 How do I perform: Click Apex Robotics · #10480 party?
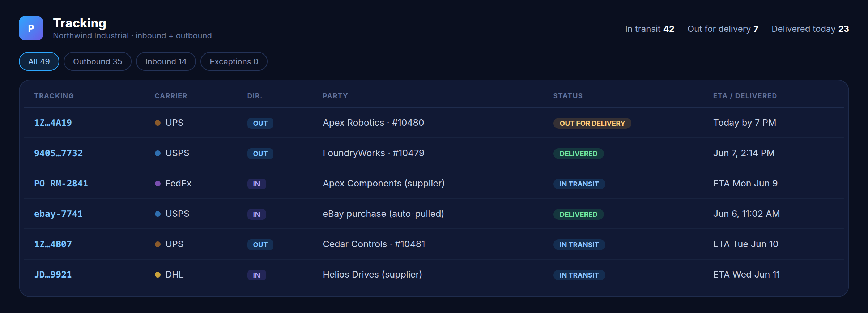pyautogui.click(x=373, y=123)
